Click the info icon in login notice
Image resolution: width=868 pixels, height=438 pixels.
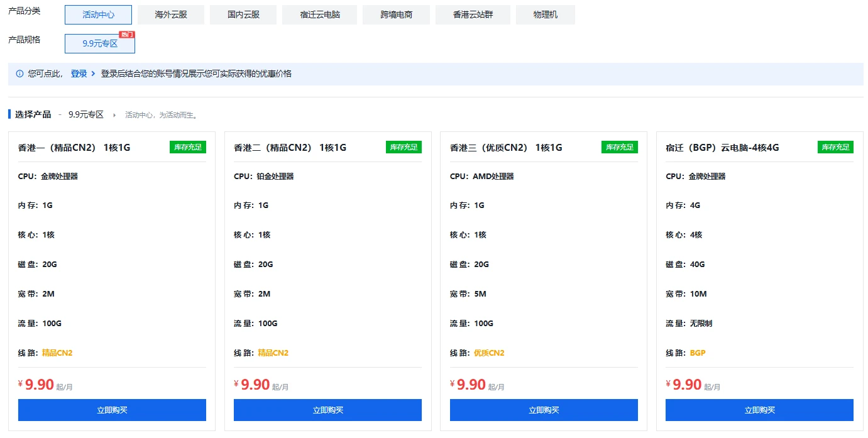coord(19,74)
